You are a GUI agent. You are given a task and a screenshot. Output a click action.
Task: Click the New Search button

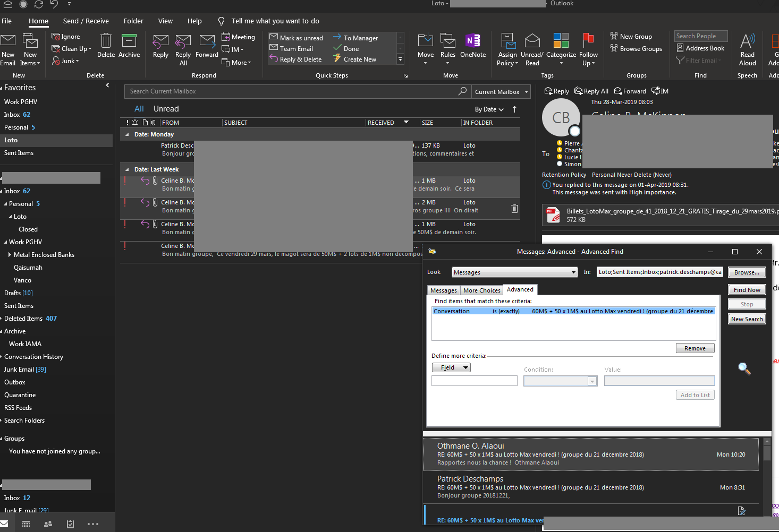[x=747, y=319]
